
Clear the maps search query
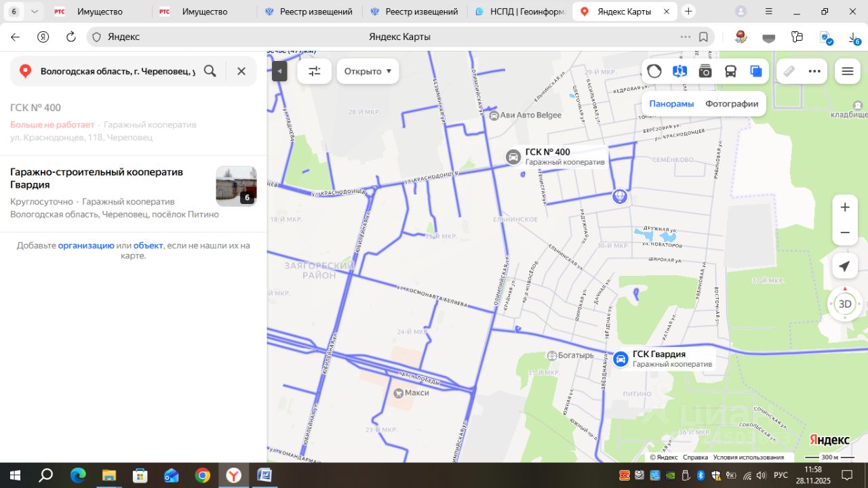coord(241,71)
